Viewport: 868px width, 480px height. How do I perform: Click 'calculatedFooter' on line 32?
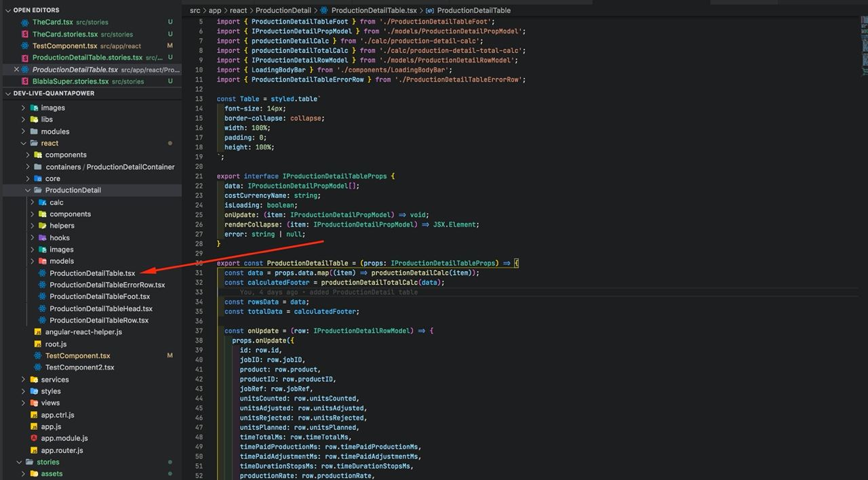pyautogui.click(x=278, y=283)
